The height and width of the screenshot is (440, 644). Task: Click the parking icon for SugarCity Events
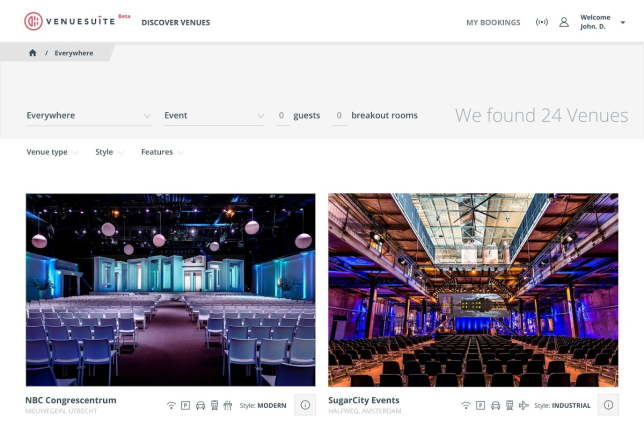pos(481,405)
